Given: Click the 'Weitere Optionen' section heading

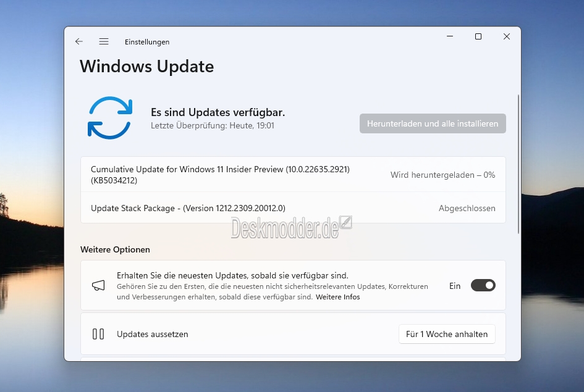Looking at the screenshot, I should (x=115, y=249).
